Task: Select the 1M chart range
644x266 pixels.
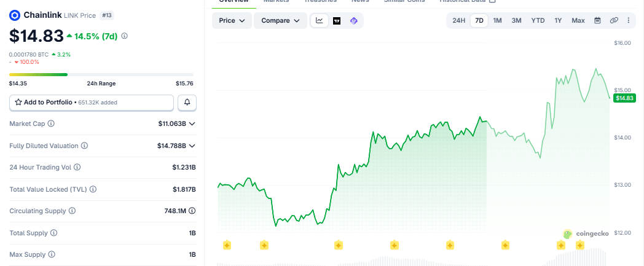Action: click(x=497, y=20)
